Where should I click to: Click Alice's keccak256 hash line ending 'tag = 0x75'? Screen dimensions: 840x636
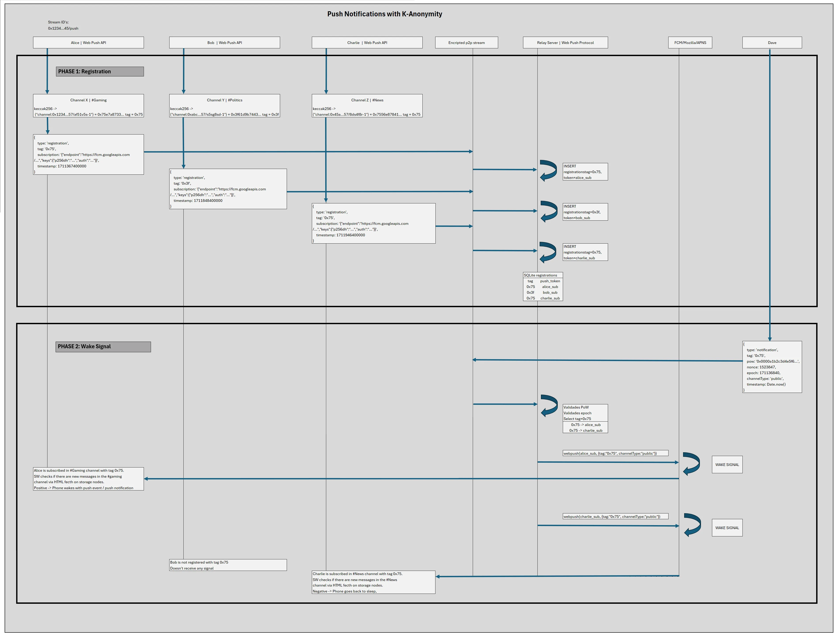click(x=89, y=114)
